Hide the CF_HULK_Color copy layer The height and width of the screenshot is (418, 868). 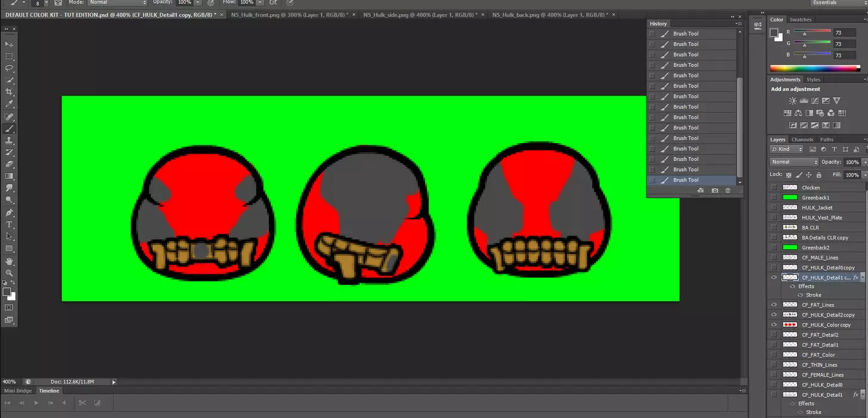(774, 325)
